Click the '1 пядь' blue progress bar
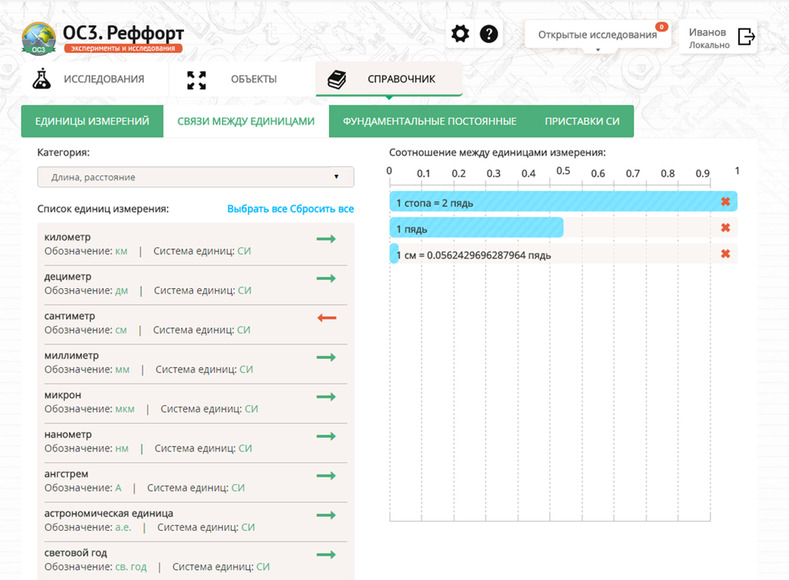This screenshot has width=789, height=580. point(477,228)
